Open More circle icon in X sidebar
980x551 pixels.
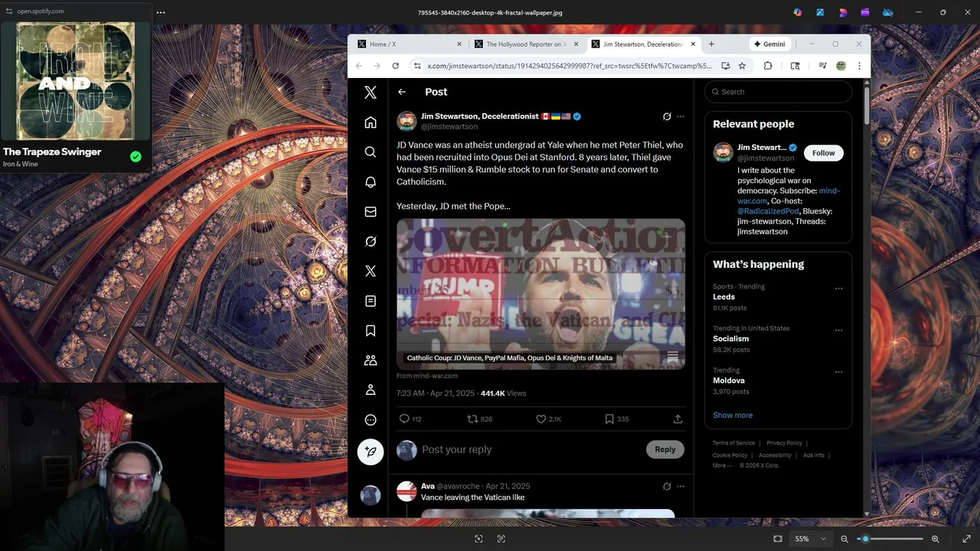pyautogui.click(x=371, y=420)
